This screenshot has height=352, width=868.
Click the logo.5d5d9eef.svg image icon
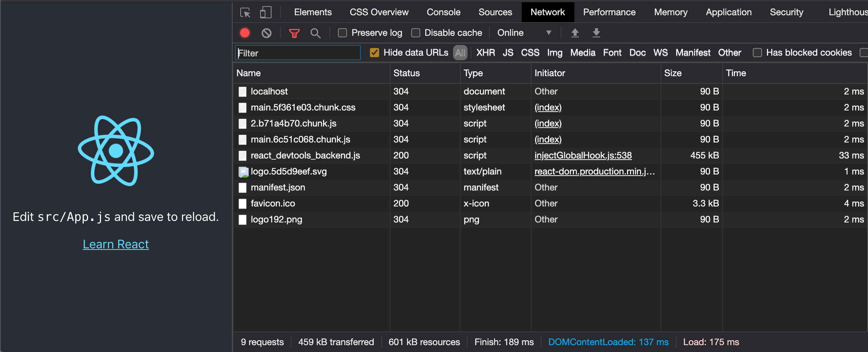tap(243, 172)
